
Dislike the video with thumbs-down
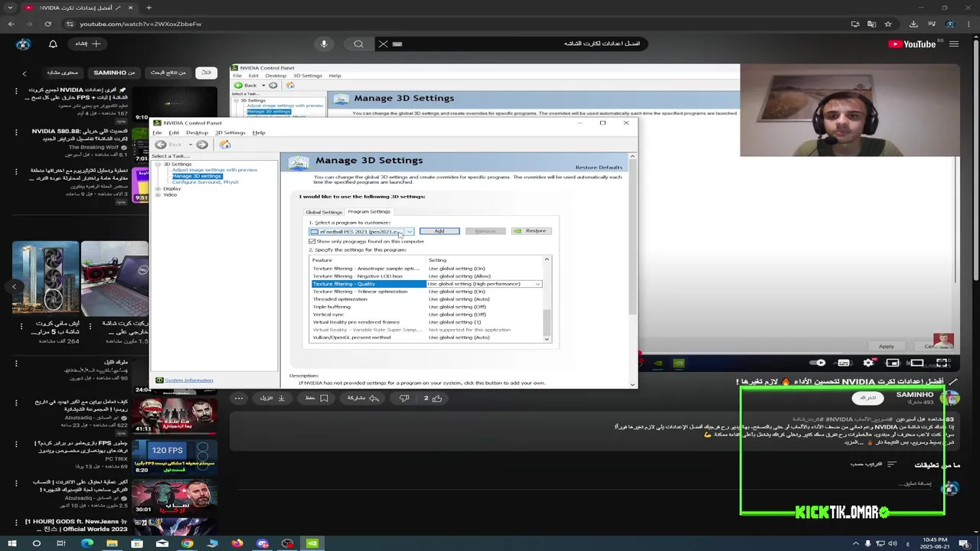404,398
